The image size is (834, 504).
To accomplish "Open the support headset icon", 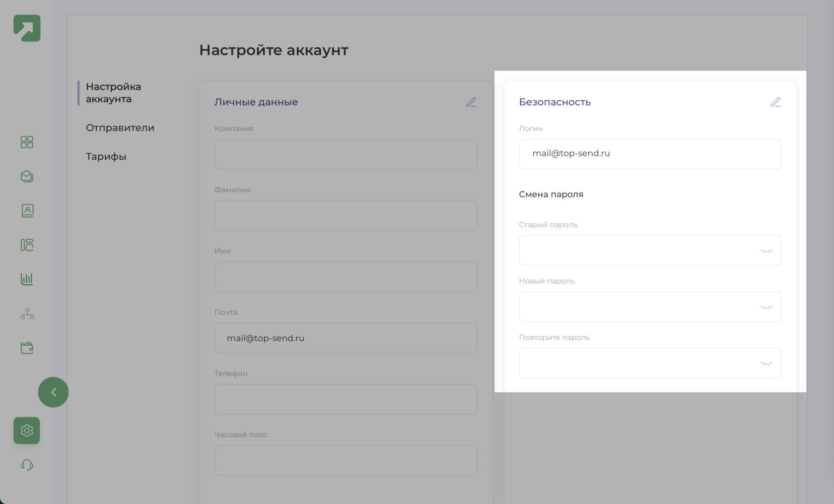I will tap(27, 465).
